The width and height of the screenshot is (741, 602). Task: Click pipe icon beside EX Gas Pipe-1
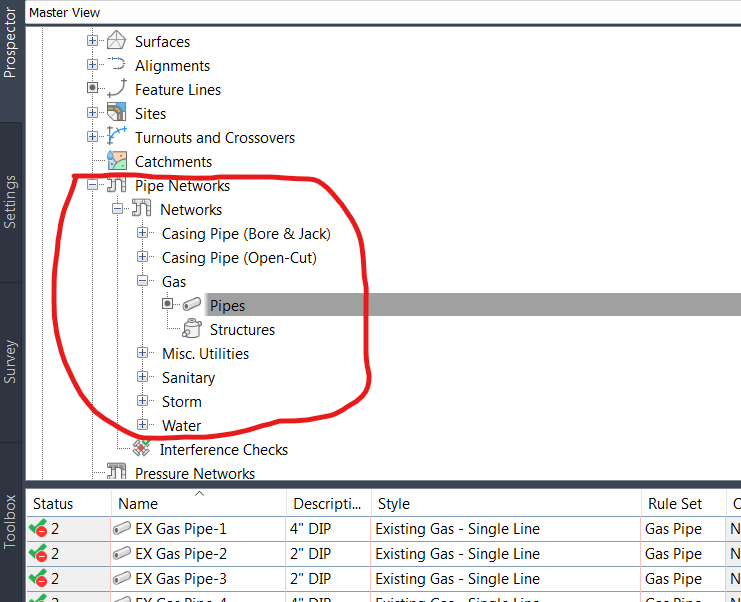[x=122, y=528]
